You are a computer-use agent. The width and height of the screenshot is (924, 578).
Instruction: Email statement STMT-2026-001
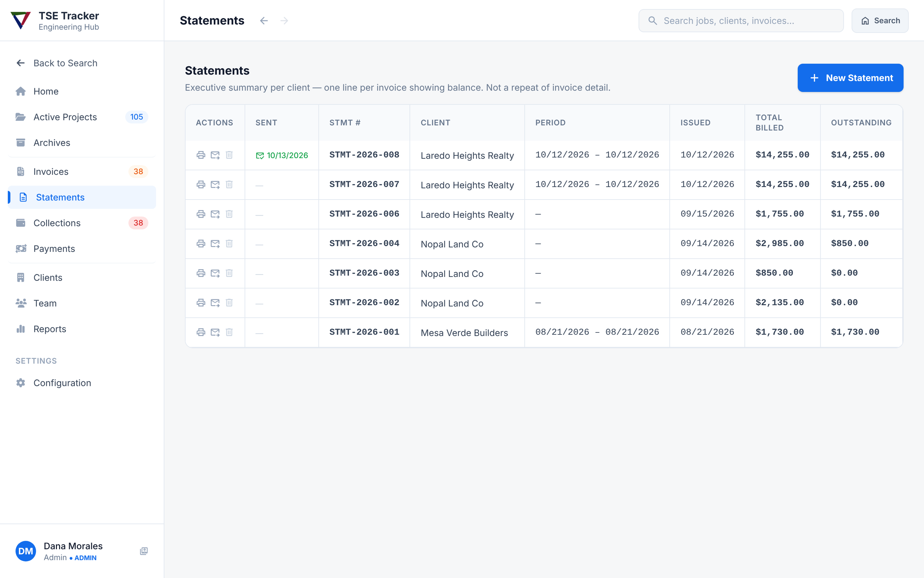(x=215, y=332)
